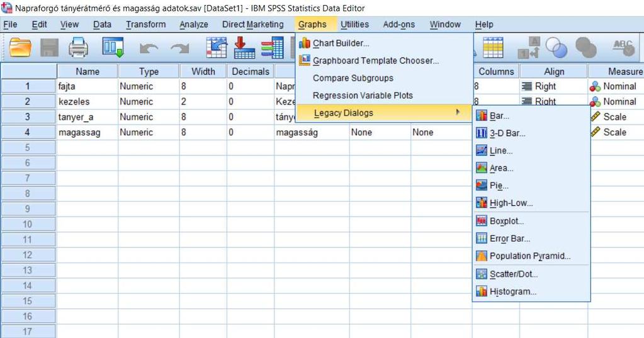Open the Help menu
The width and height of the screenshot is (644, 338).
tap(484, 25)
